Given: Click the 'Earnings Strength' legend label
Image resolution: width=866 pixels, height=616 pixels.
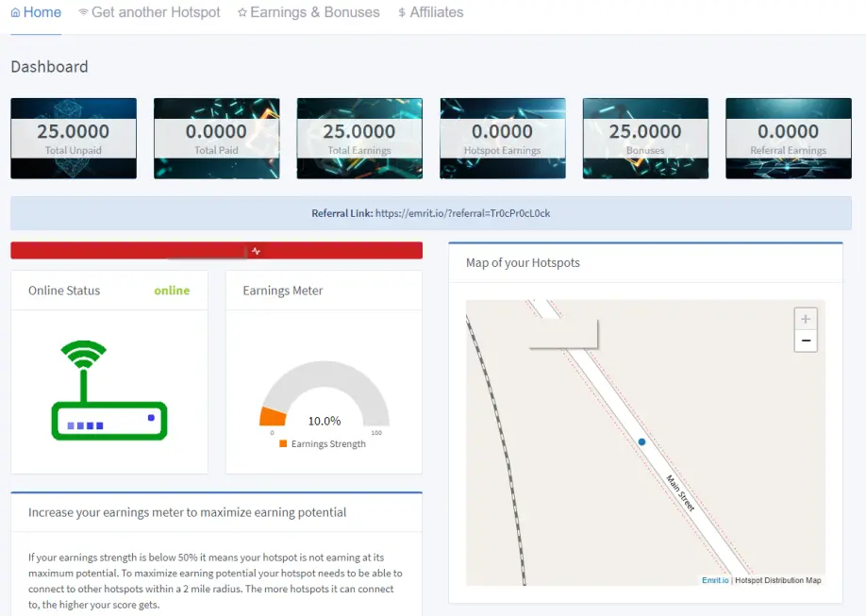Looking at the screenshot, I should coord(328,443).
